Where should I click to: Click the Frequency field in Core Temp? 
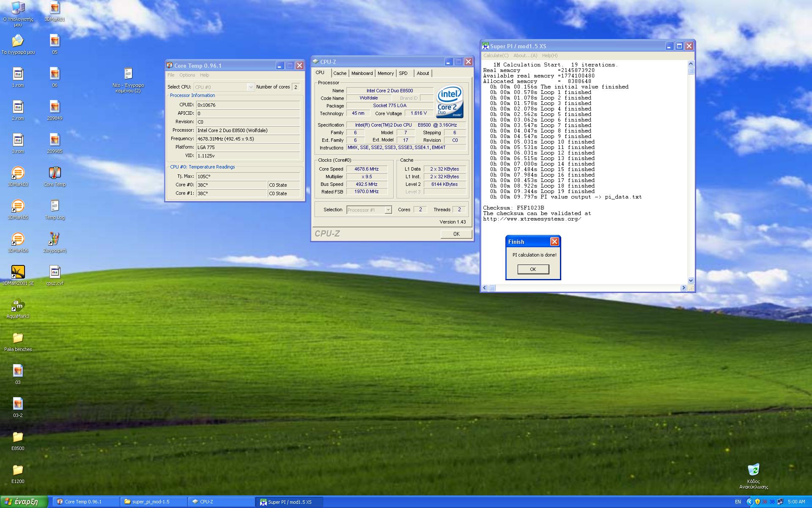tap(248, 139)
